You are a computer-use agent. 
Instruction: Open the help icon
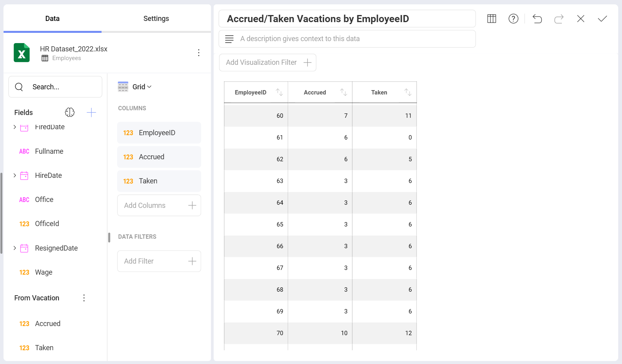(x=514, y=19)
